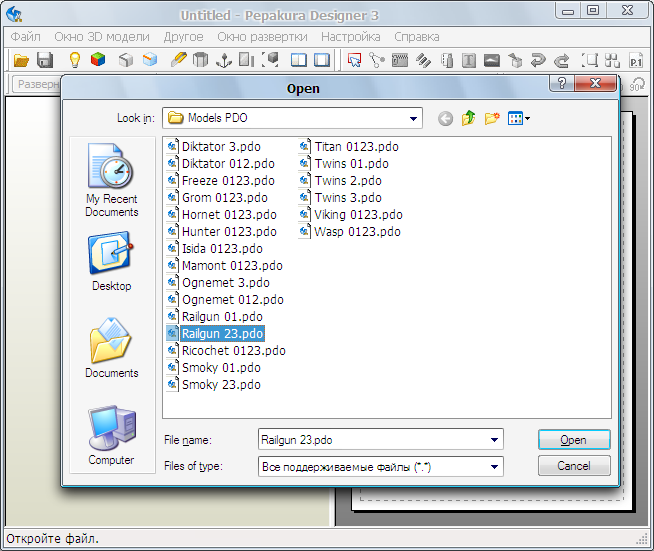Click the redo curved arrow icon
The height and width of the screenshot is (551, 654).
561,61
